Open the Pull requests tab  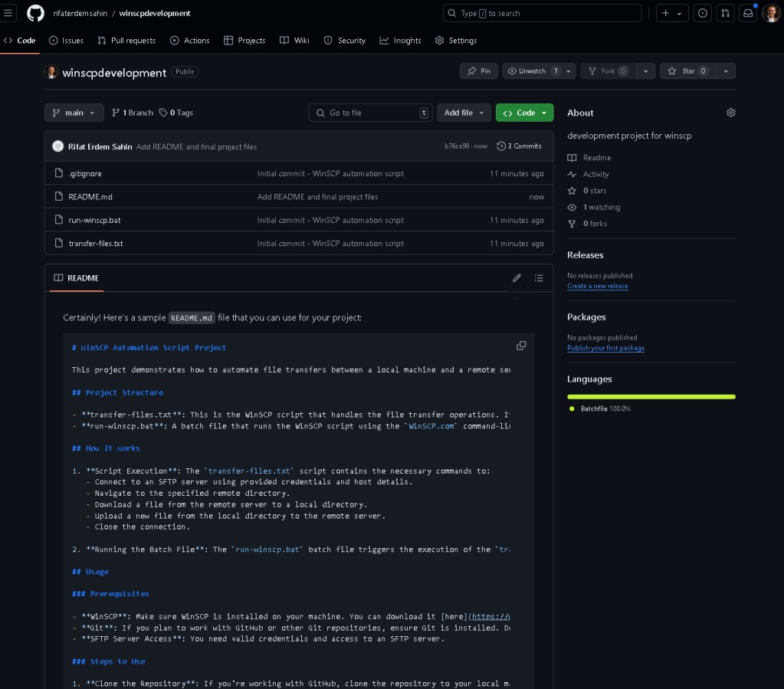coord(126,41)
